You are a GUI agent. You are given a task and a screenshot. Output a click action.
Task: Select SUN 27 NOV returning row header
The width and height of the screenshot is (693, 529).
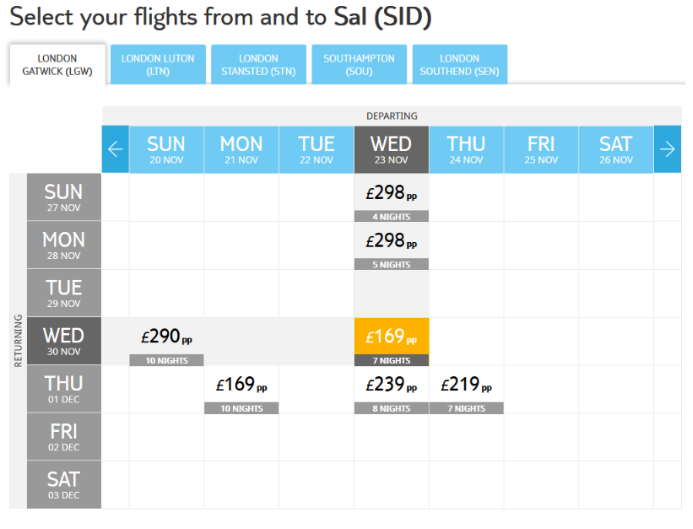(64, 197)
